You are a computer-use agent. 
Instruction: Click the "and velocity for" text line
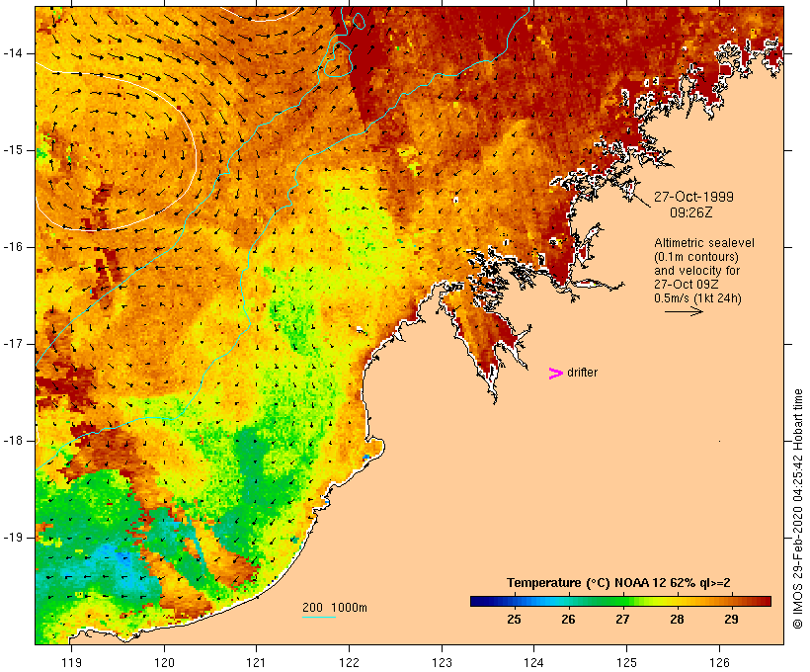click(x=696, y=271)
